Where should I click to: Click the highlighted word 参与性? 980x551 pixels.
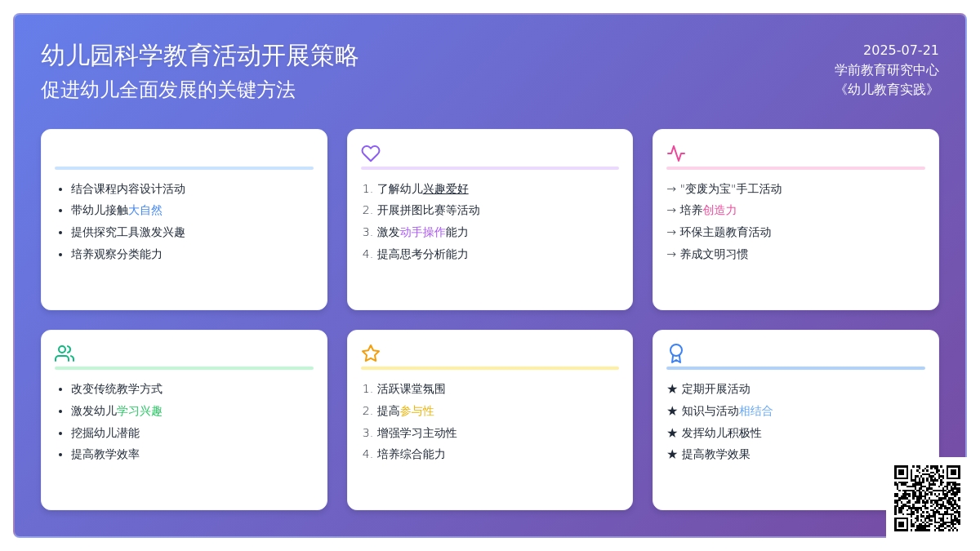[x=417, y=411]
